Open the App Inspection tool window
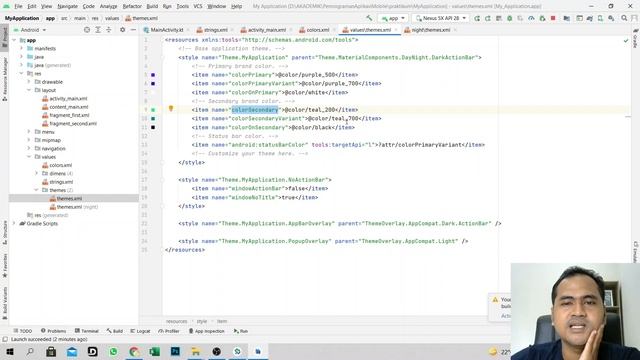640x360 pixels. [207, 331]
